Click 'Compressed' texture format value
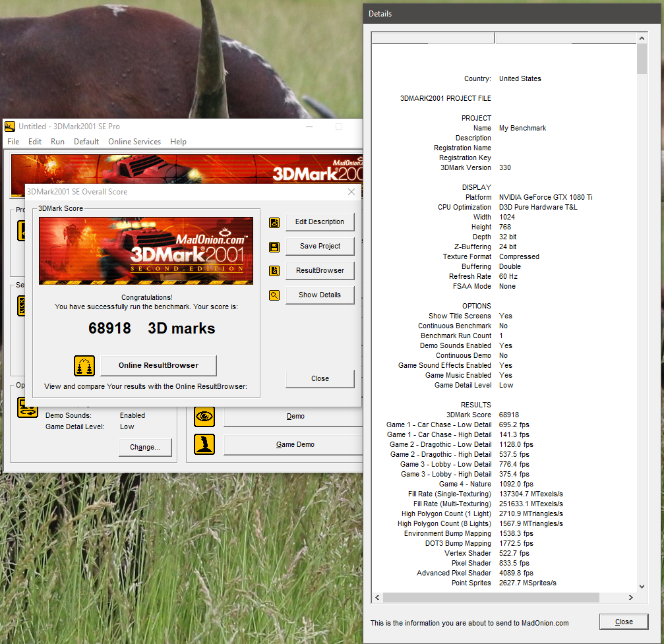The image size is (664, 644). click(519, 256)
